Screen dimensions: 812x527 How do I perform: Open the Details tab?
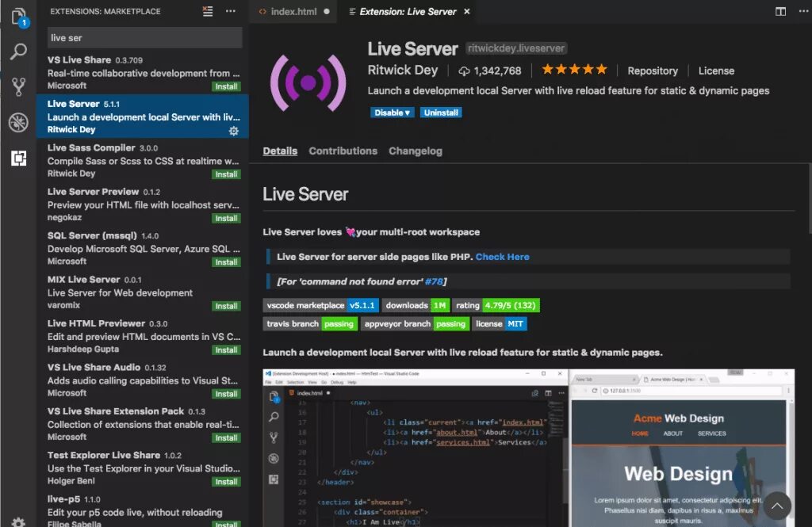(x=280, y=151)
